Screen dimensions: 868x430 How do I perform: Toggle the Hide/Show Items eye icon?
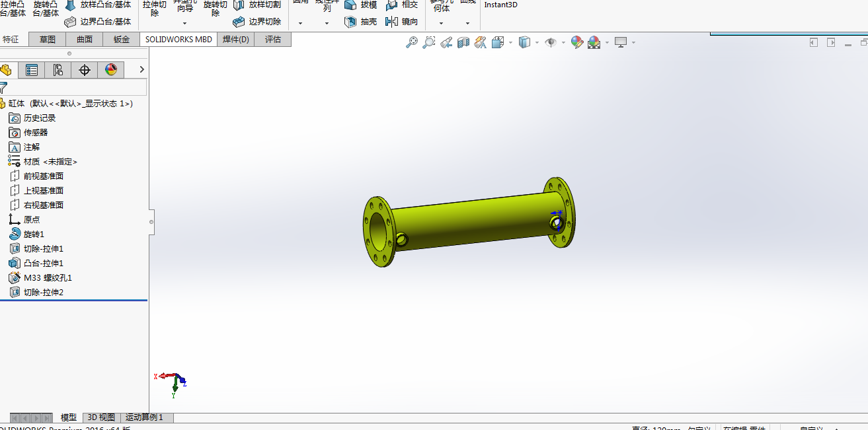click(551, 42)
